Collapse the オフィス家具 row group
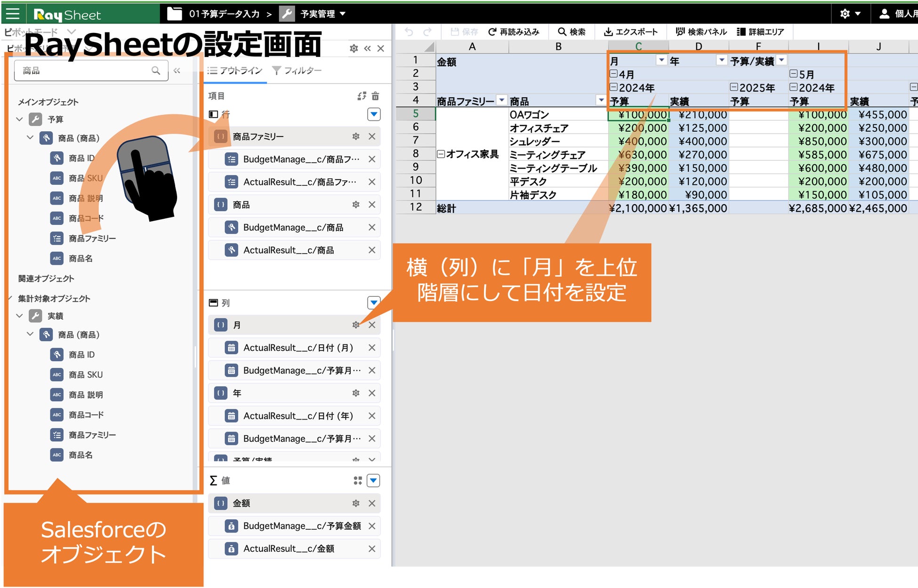The height and width of the screenshot is (588, 918). coord(441,154)
